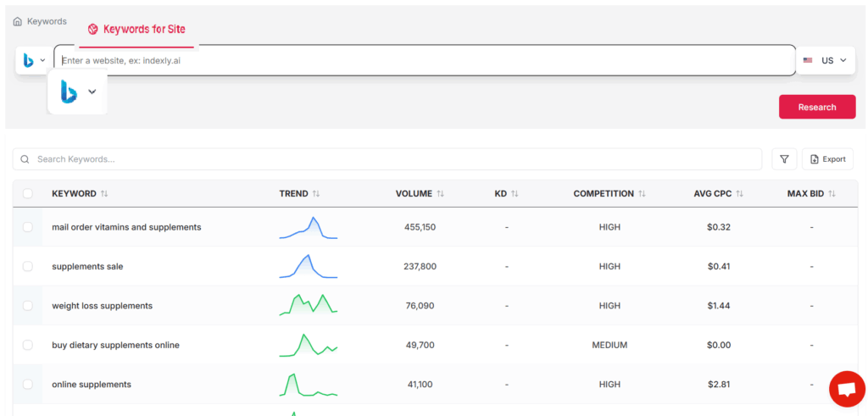Open the US country dropdown

pyautogui.click(x=825, y=60)
